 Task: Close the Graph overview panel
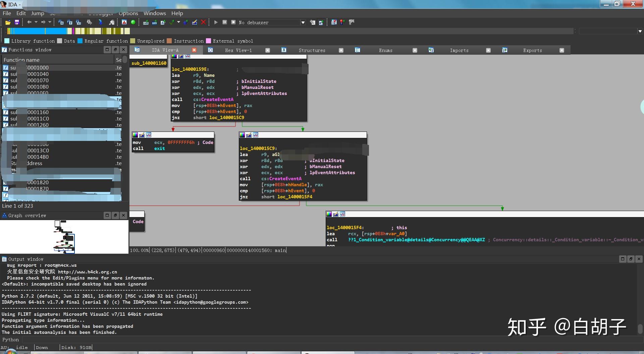123,215
